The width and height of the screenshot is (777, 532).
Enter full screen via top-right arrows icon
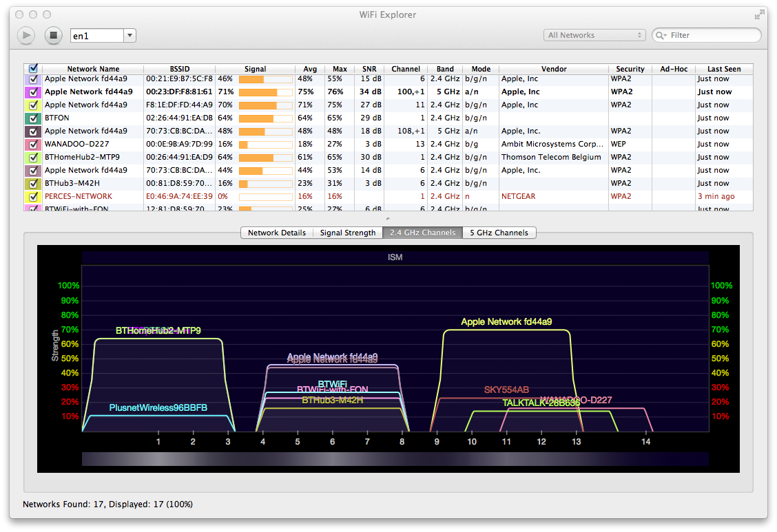point(759,15)
